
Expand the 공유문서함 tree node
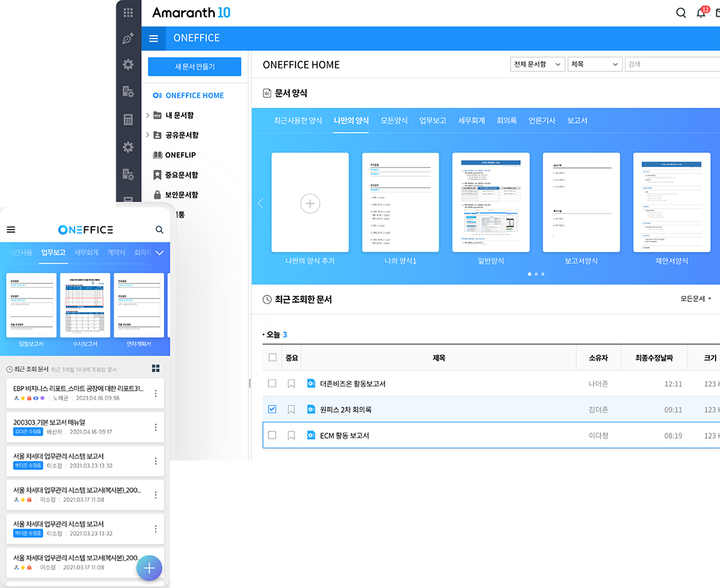[148, 135]
